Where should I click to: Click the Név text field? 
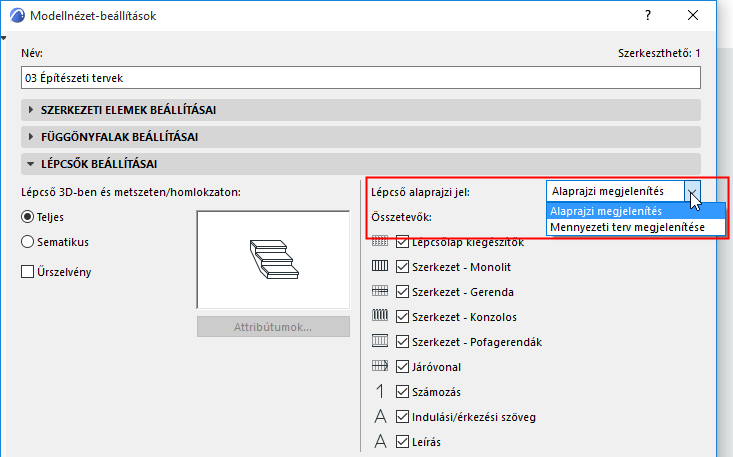360,78
